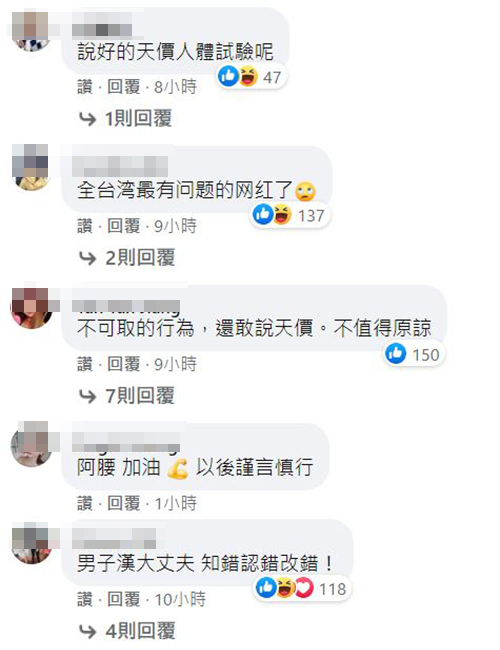Reply to the 男子漢大丈夫 comment

point(124,599)
